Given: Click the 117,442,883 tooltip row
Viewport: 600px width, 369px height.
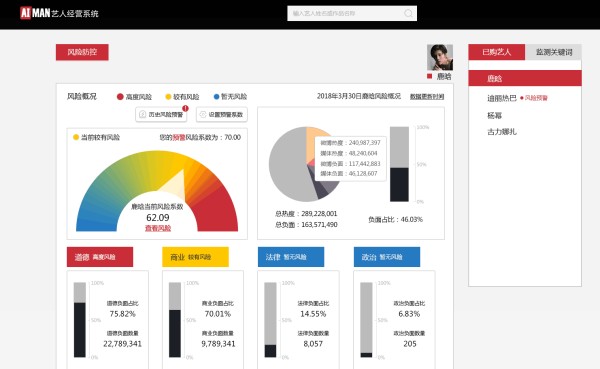Looking at the screenshot, I should [351, 163].
